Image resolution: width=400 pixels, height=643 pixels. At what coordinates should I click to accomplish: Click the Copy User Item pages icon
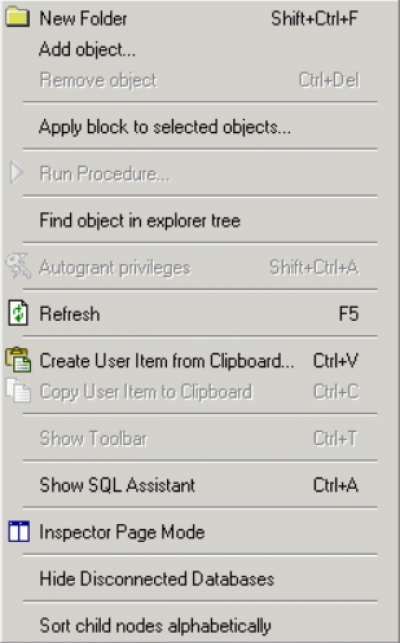click(x=18, y=391)
